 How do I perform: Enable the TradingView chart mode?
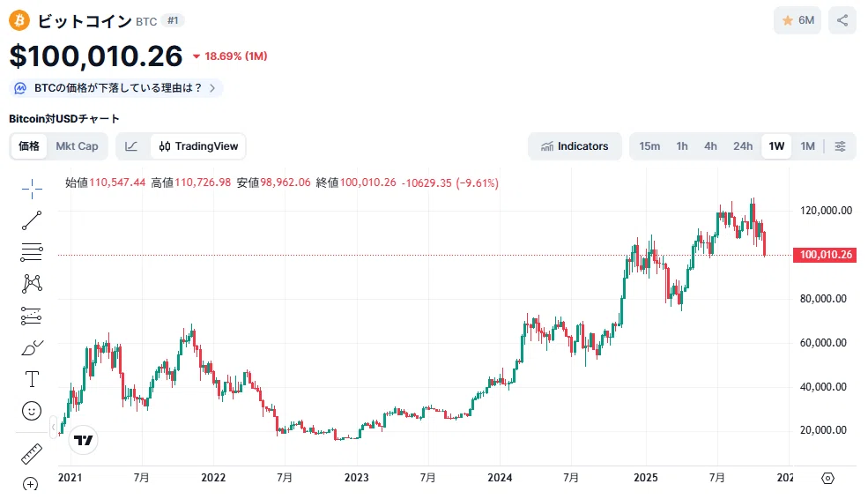pyautogui.click(x=198, y=146)
